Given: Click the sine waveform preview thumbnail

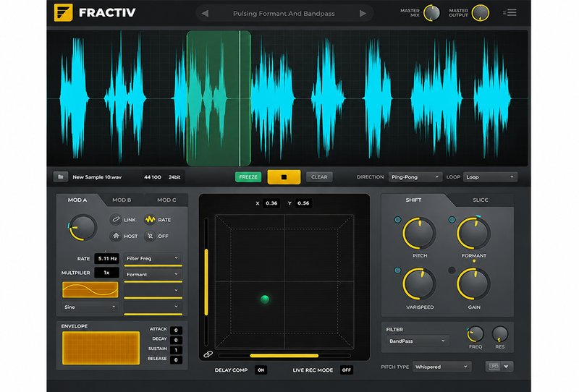Looking at the screenshot, I should (90, 290).
